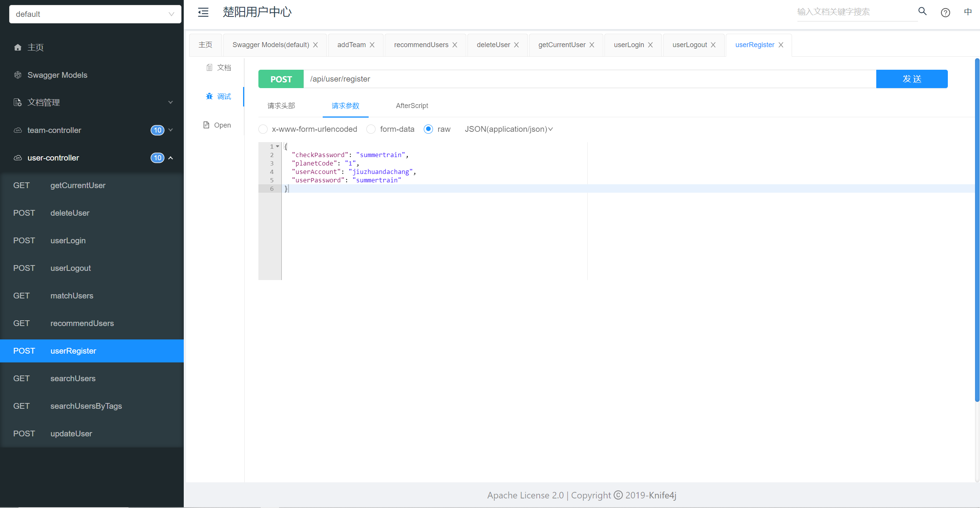Image resolution: width=980 pixels, height=508 pixels.
Task: Click the search magnifier icon
Action: tap(923, 11)
